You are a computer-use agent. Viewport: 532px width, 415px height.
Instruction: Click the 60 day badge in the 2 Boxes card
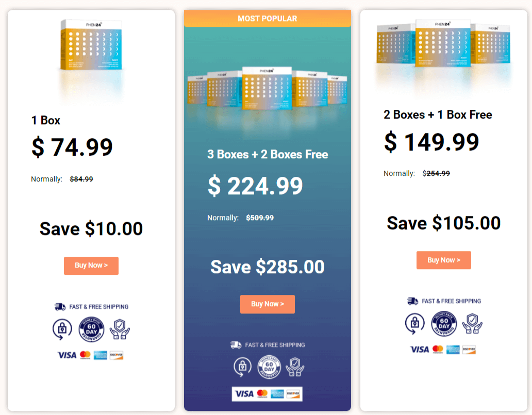[444, 323]
